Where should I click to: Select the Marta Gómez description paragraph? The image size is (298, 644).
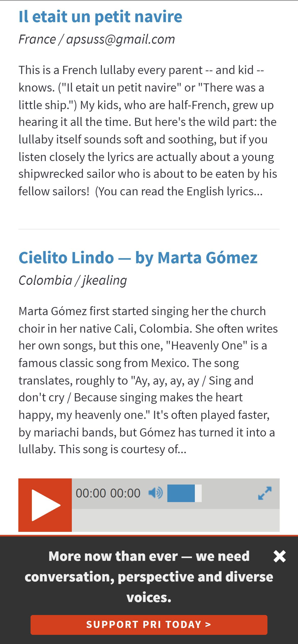pyautogui.click(x=148, y=380)
